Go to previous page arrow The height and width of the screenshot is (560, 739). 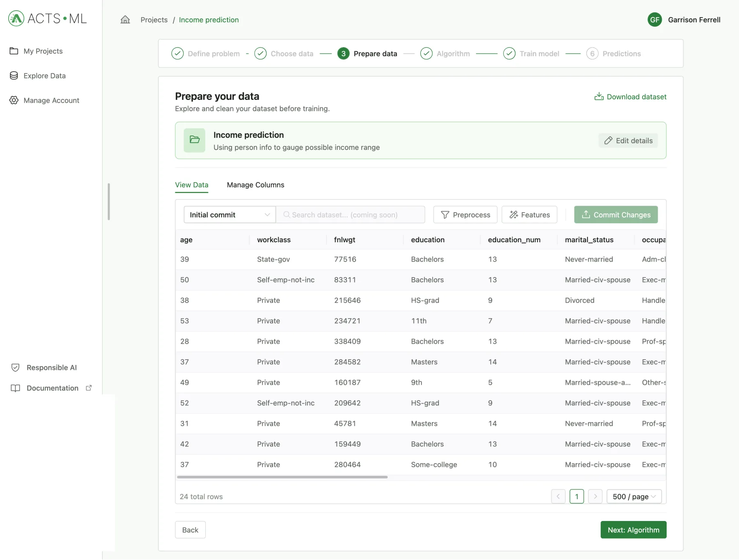(x=558, y=496)
